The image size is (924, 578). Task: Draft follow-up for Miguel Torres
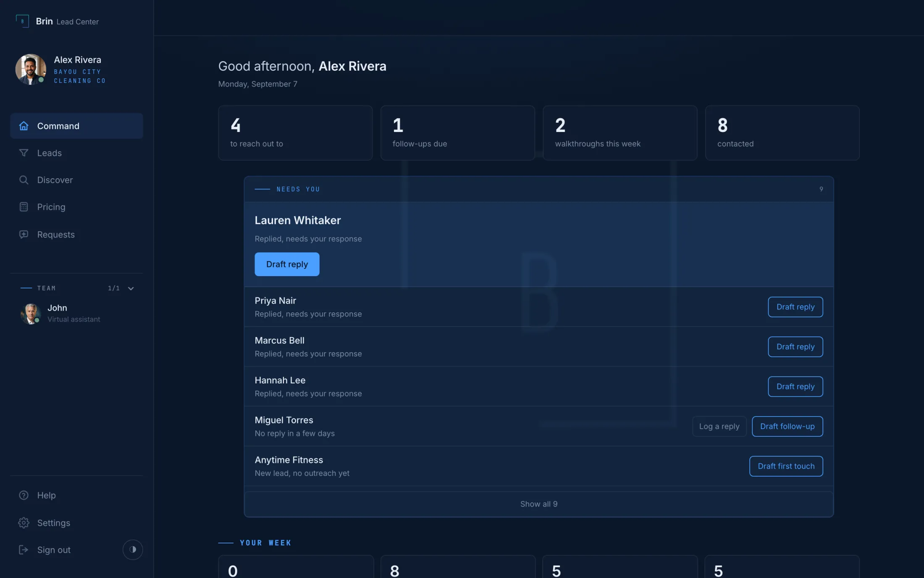(787, 426)
